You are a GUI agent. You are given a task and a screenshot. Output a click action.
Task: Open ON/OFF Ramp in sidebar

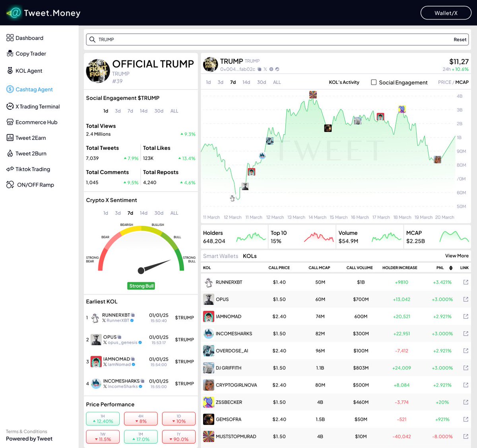point(30,185)
